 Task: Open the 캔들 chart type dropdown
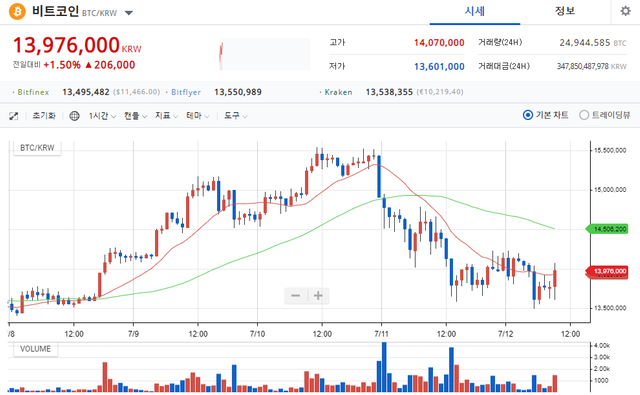pos(136,116)
